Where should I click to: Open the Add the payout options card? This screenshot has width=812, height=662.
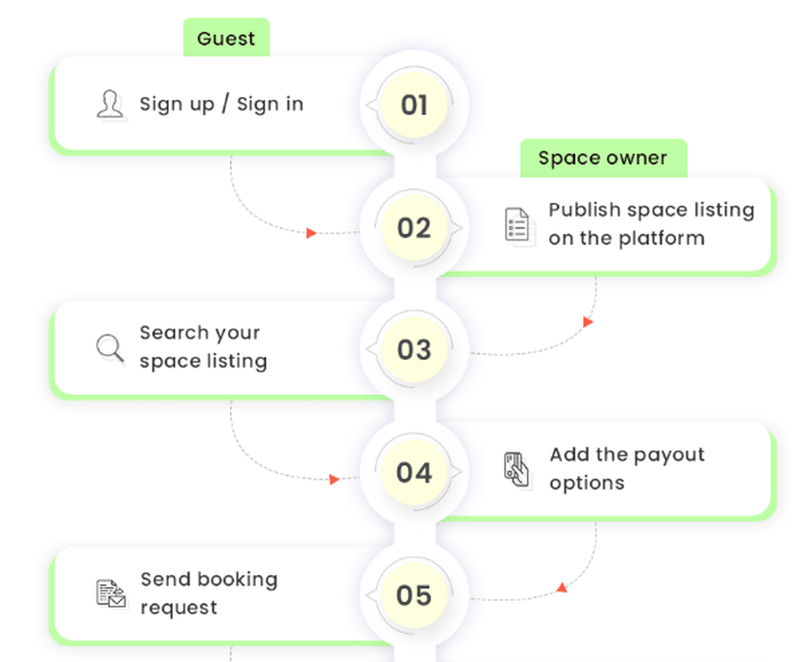[626, 469]
